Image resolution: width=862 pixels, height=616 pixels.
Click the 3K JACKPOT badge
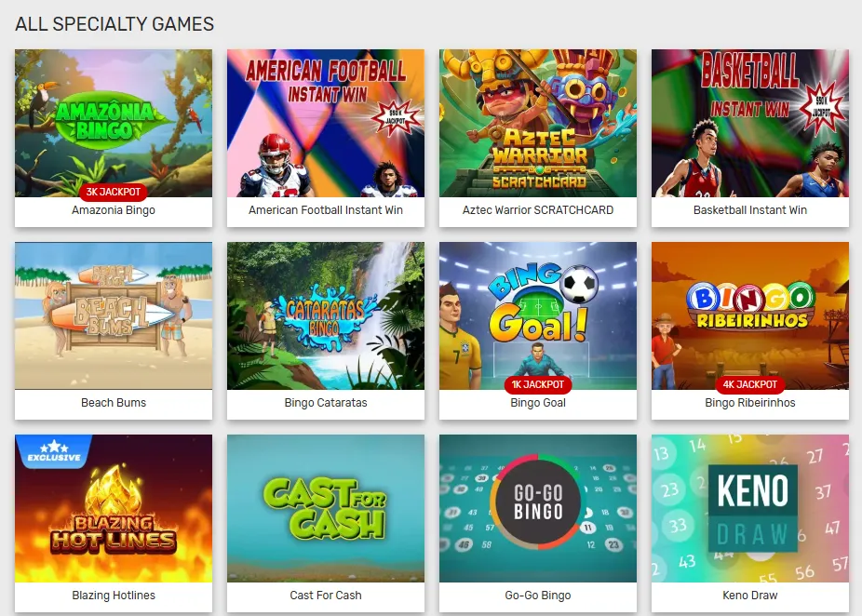pos(114,192)
